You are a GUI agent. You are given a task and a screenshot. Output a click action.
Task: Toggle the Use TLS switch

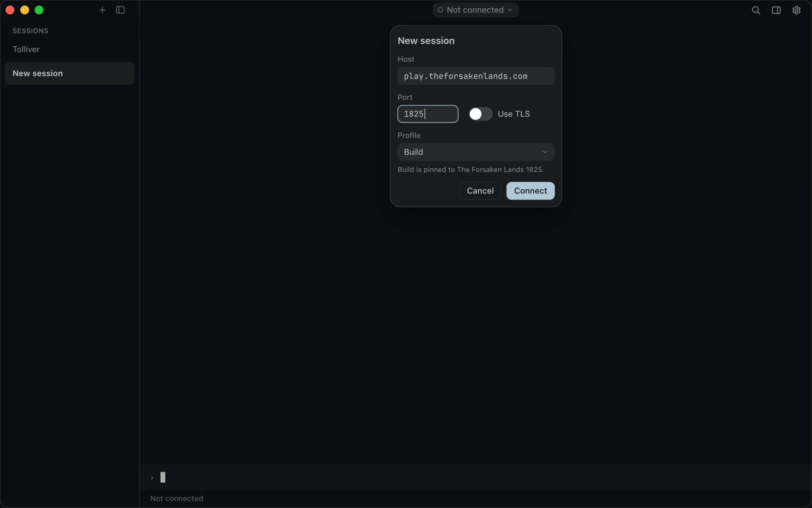point(480,114)
